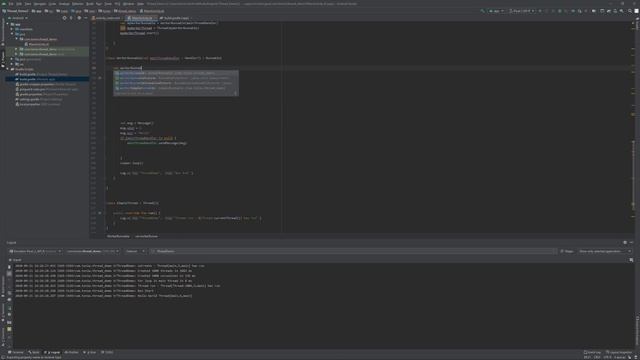Open the File menu
This screenshot has height=360, width=640.
click(x=11, y=4)
